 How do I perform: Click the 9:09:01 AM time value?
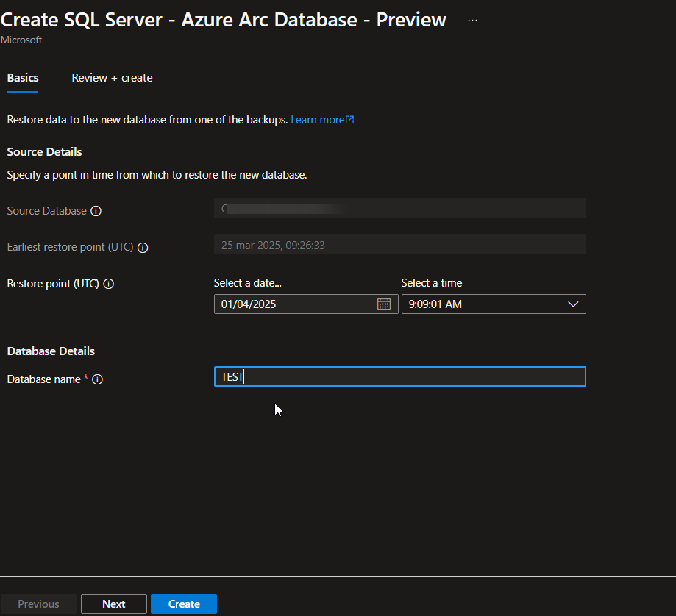click(435, 304)
